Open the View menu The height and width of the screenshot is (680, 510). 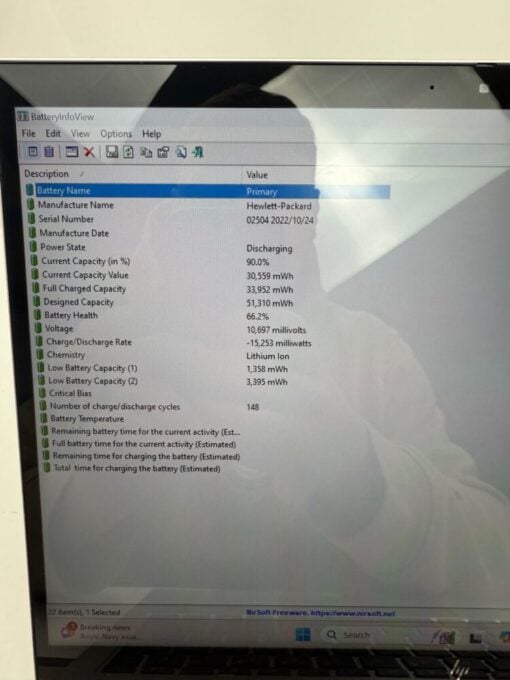tap(80, 134)
